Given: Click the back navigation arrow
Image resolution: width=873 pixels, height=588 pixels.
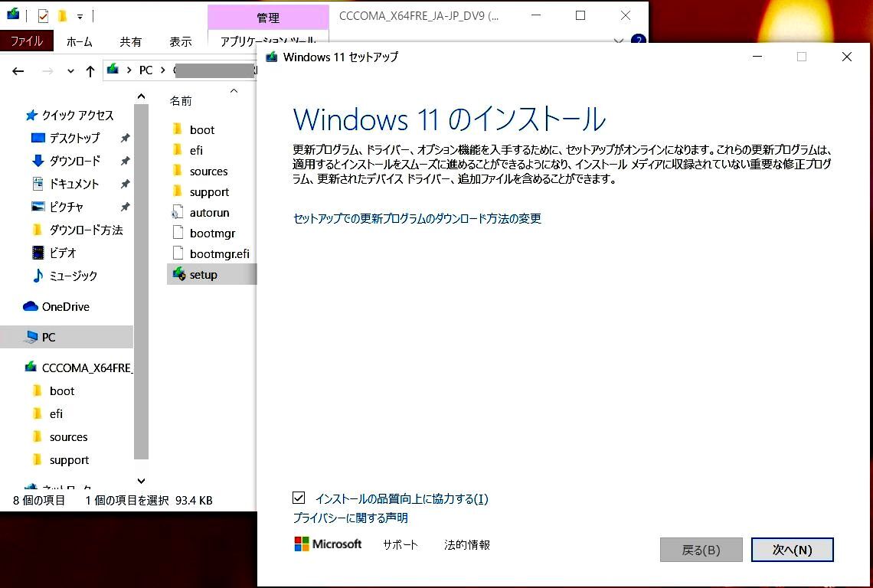Looking at the screenshot, I should coord(18,70).
